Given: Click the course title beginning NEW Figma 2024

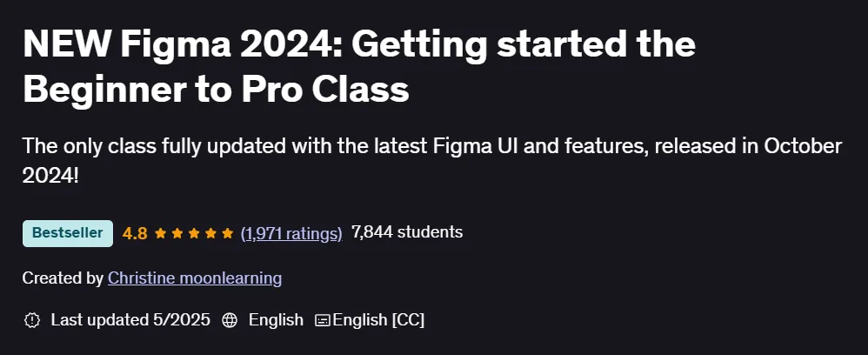Looking at the screenshot, I should [358, 68].
